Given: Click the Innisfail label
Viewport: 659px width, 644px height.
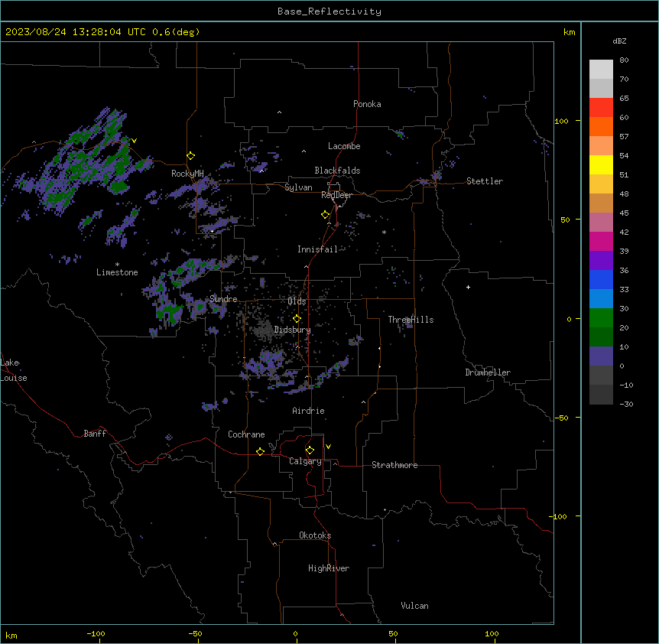Looking at the screenshot, I should point(317,249).
